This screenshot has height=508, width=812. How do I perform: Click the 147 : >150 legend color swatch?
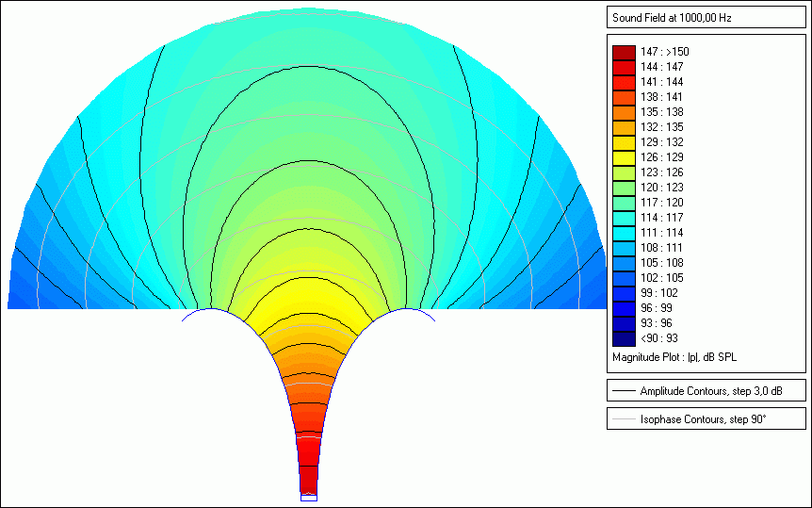pyautogui.click(x=624, y=53)
